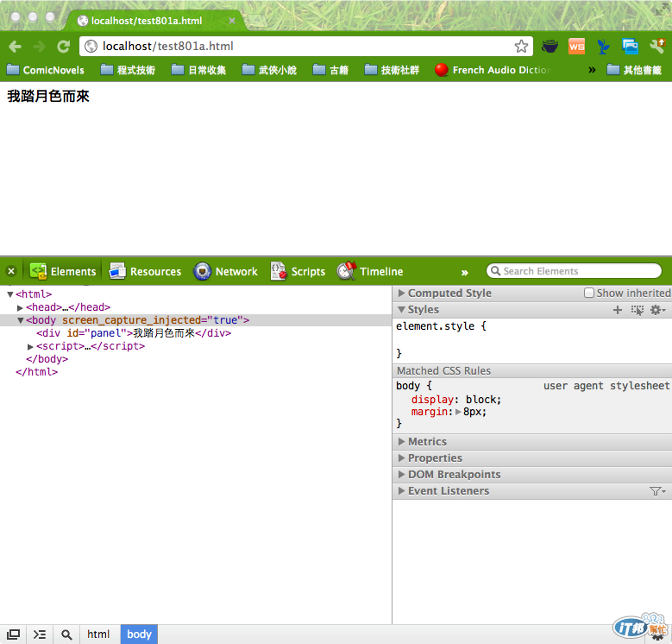
Task: Bookmark page with the star icon
Action: click(x=521, y=46)
